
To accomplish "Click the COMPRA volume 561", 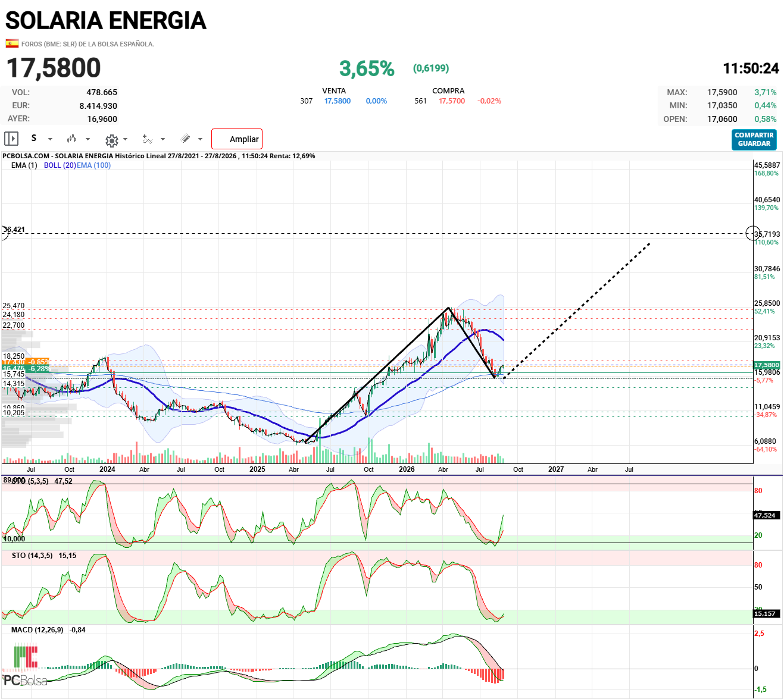I will click(421, 101).
